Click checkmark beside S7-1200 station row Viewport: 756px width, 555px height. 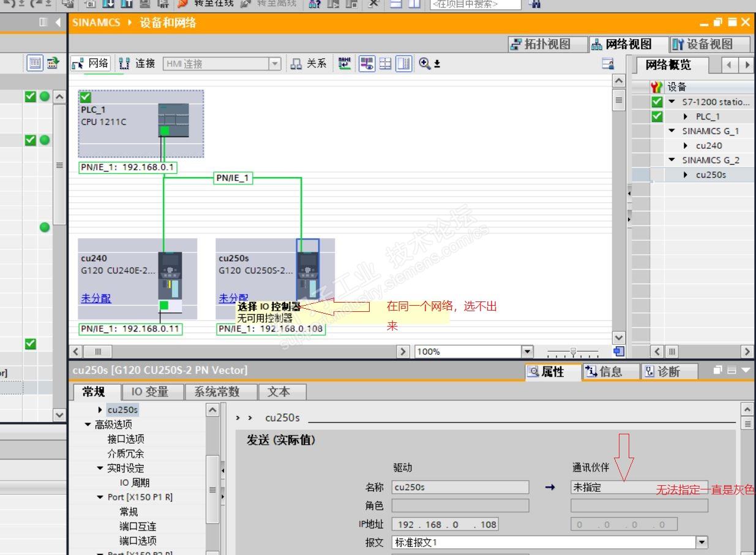point(657,102)
